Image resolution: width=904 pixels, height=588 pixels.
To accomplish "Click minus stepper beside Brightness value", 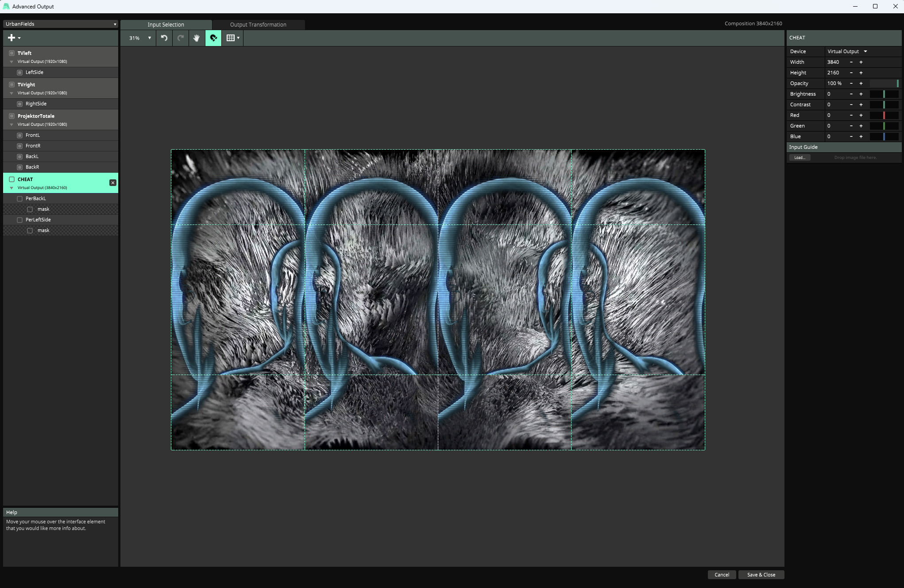I will click(851, 94).
